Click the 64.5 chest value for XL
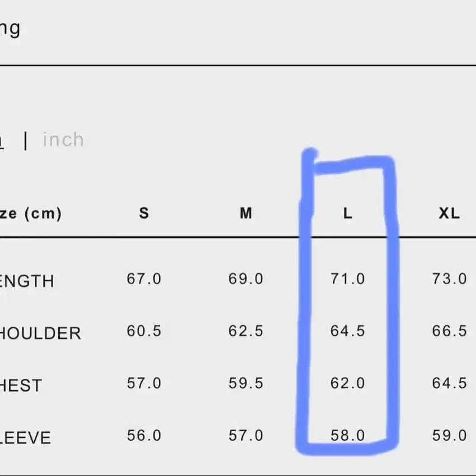476x476 pixels. pos(449,383)
